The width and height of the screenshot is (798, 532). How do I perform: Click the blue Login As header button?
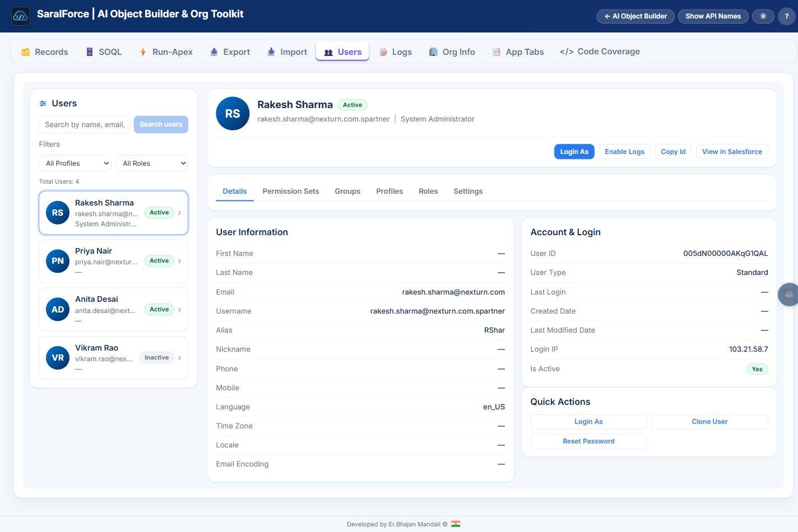pos(574,152)
